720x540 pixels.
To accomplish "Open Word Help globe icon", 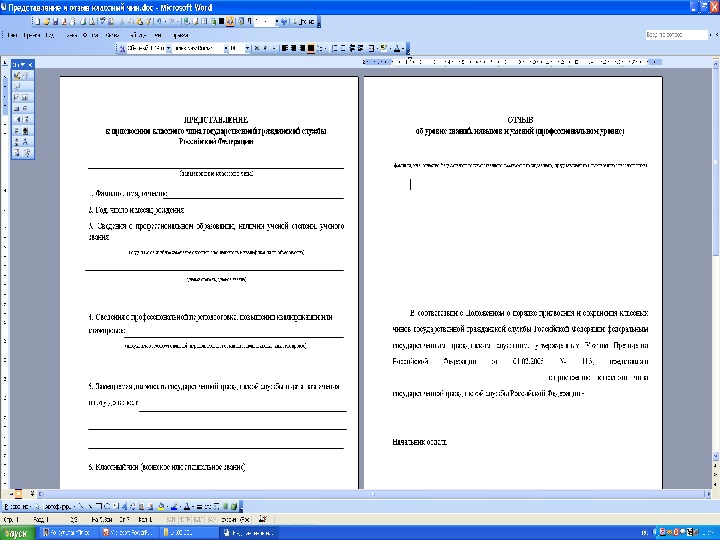I will coord(284,22).
